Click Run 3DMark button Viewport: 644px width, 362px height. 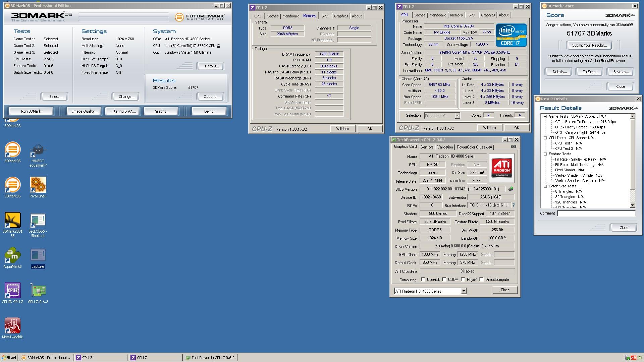[x=31, y=111]
